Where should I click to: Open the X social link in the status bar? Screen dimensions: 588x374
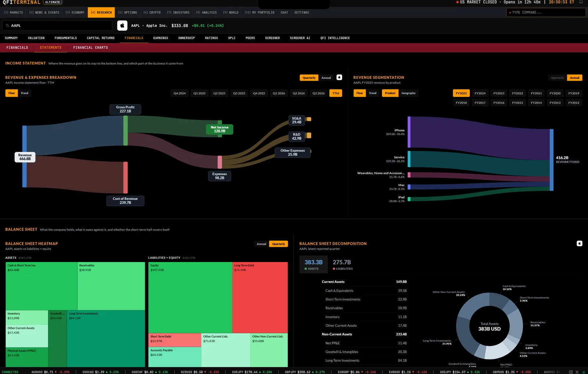coord(577,372)
